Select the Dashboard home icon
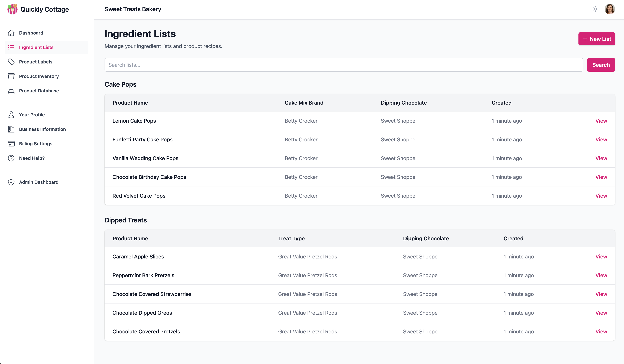 click(11, 33)
